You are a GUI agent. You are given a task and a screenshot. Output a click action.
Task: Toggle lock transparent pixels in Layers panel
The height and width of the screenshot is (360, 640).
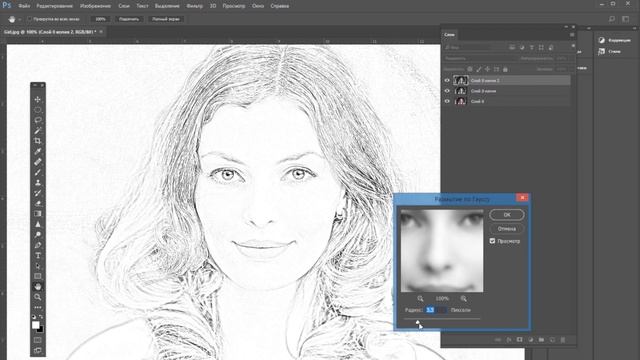(470, 69)
